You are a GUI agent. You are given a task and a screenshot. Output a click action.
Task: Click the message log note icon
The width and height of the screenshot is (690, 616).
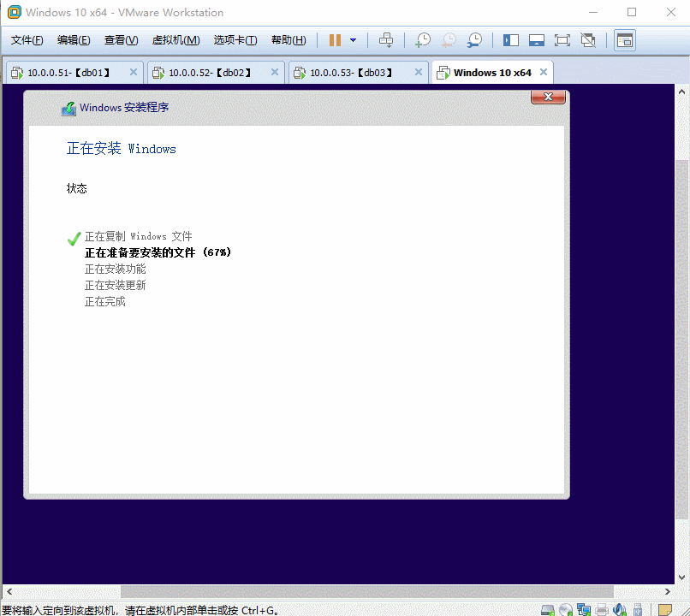pyautogui.click(x=665, y=610)
